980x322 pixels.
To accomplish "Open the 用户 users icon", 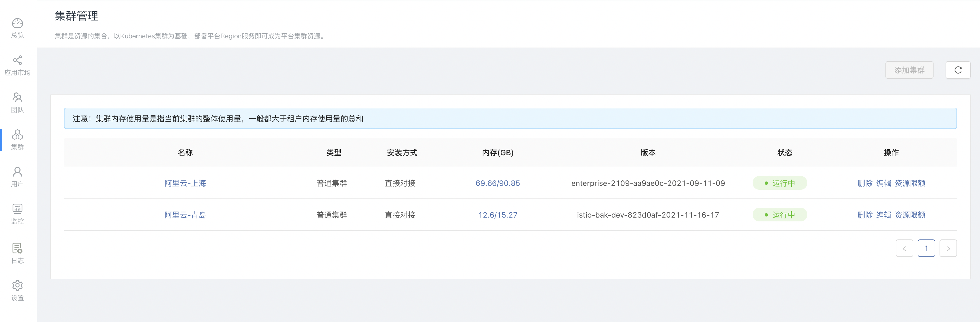I will (x=17, y=172).
